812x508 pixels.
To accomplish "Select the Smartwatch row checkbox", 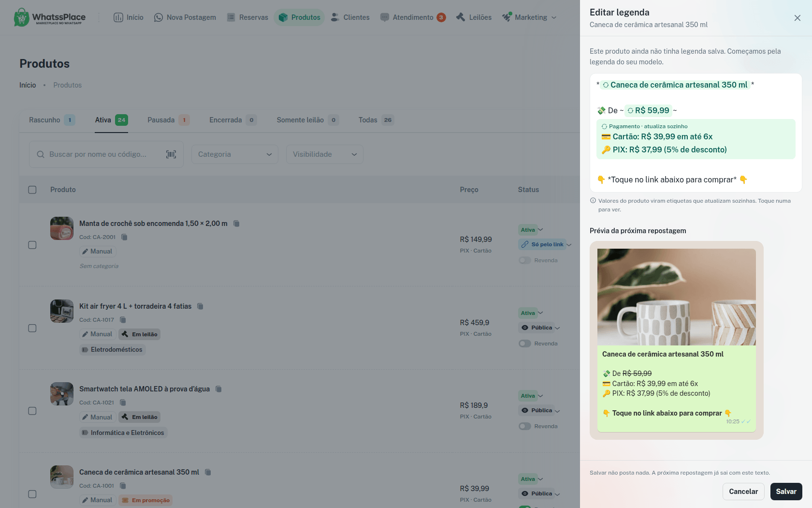I will coord(32,411).
